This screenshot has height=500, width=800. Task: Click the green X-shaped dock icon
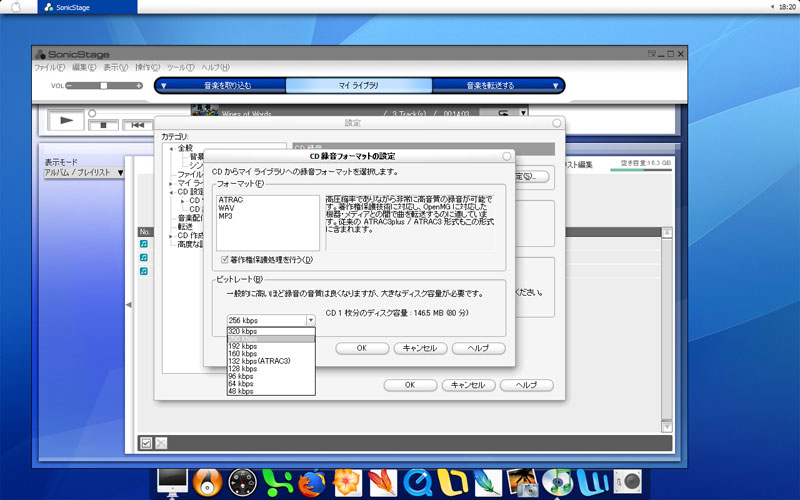tap(277, 483)
